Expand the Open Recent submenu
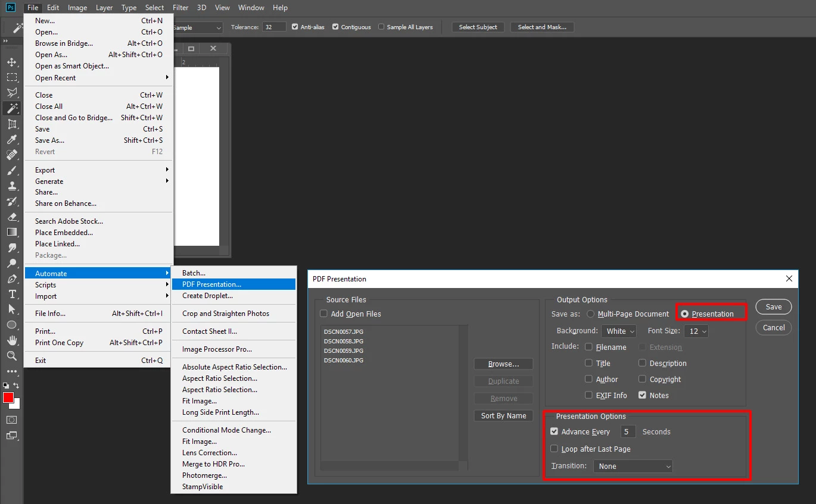The height and width of the screenshot is (504, 816). pyautogui.click(x=98, y=78)
